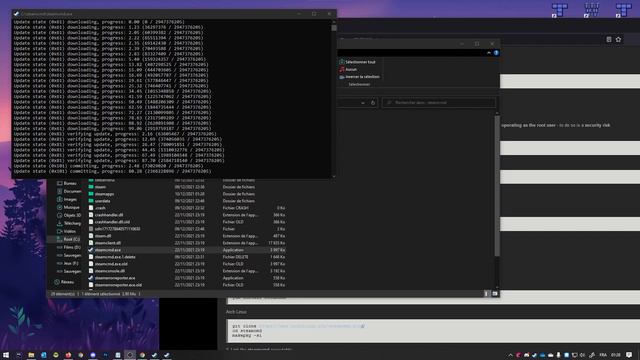The width and height of the screenshot is (640, 360).
Task: Switch Explorer to large icons view
Action: [x=495, y=294]
